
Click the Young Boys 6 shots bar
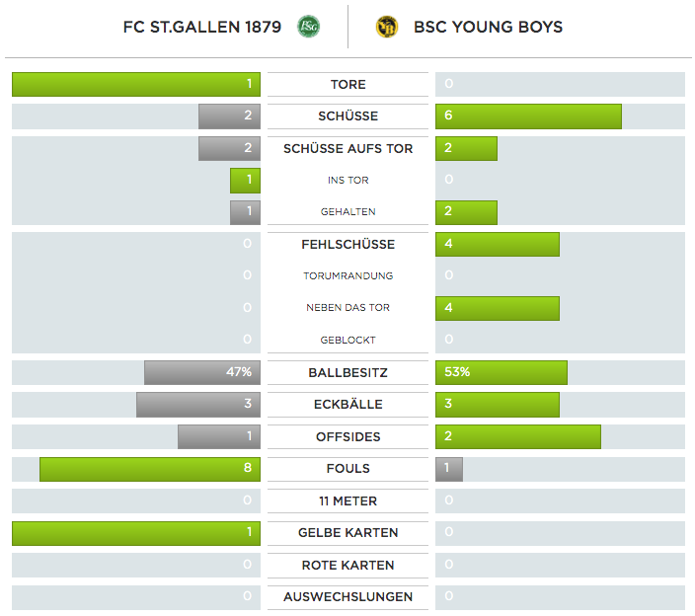click(x=528, y=116)
